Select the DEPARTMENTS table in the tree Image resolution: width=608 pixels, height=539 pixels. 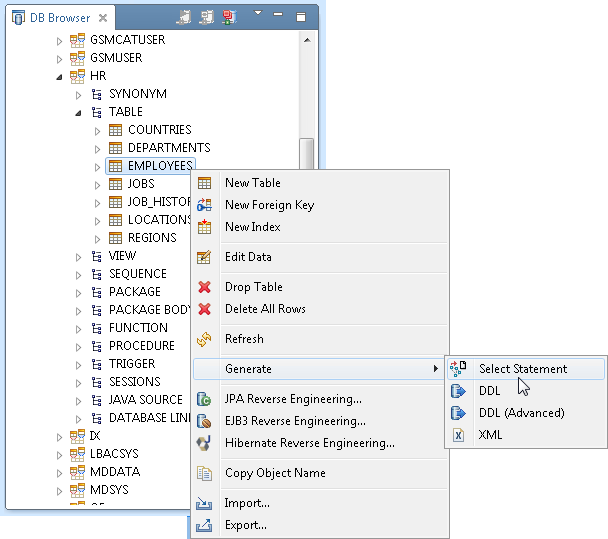coord(168,148)
